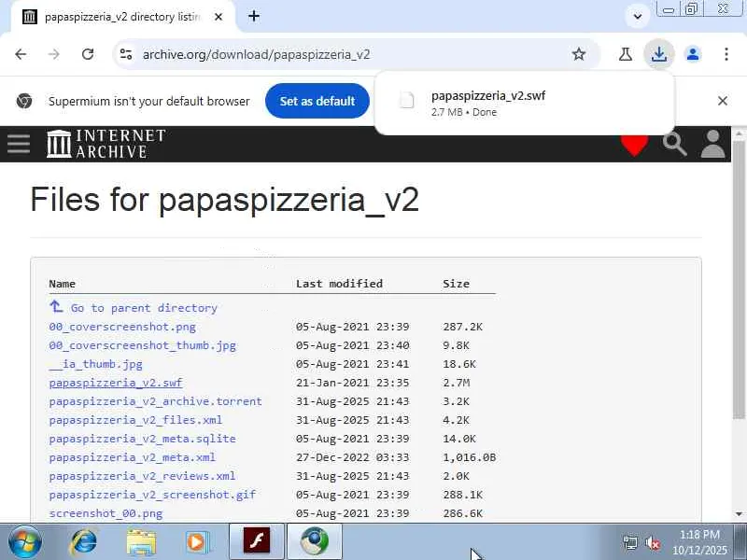Open Windows Media Player taskbar icon
Screen dimensions: 747x560
[x=197, y=542]
